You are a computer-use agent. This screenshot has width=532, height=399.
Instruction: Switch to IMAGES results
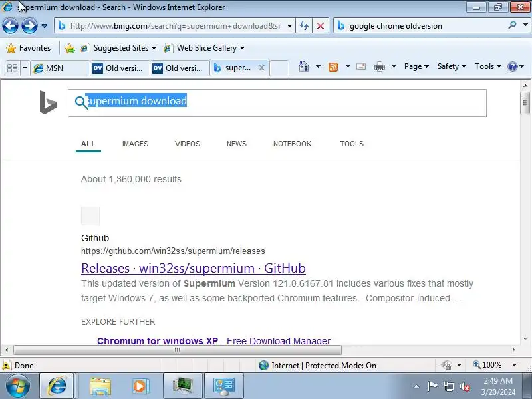[136, 144]
